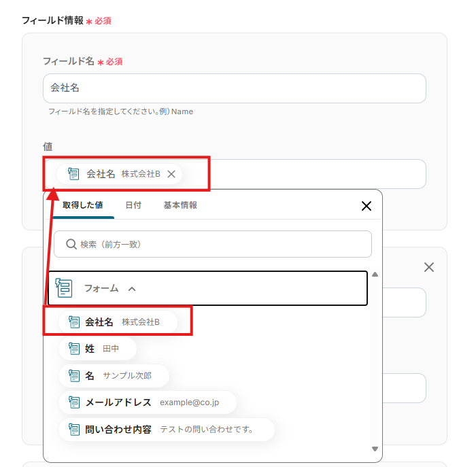This screenshot has height=467, width=476.
Task: Click the フィールド名 input containing 会社名
Action: pyautogui.click(x=234, y=88)
